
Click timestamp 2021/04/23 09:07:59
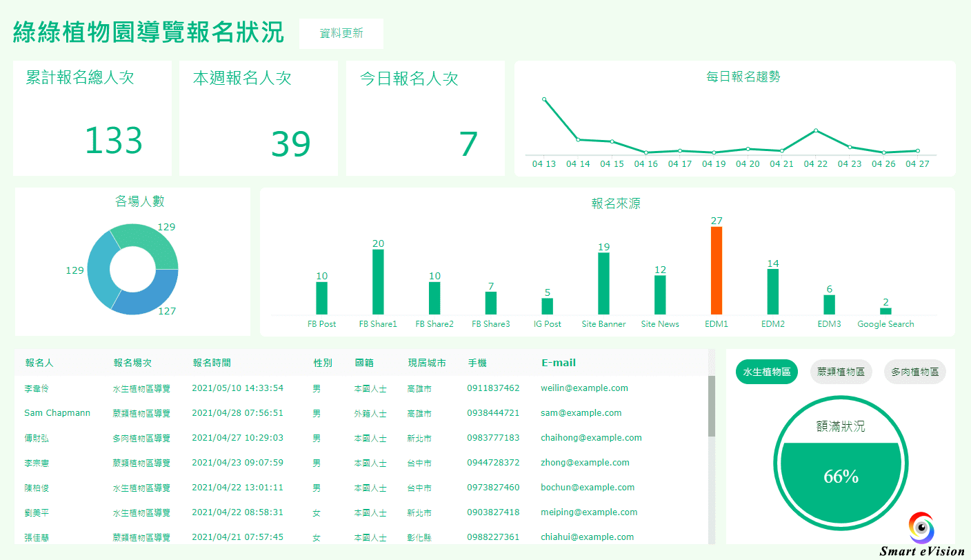pyautogui.click(x=237, y=463)
